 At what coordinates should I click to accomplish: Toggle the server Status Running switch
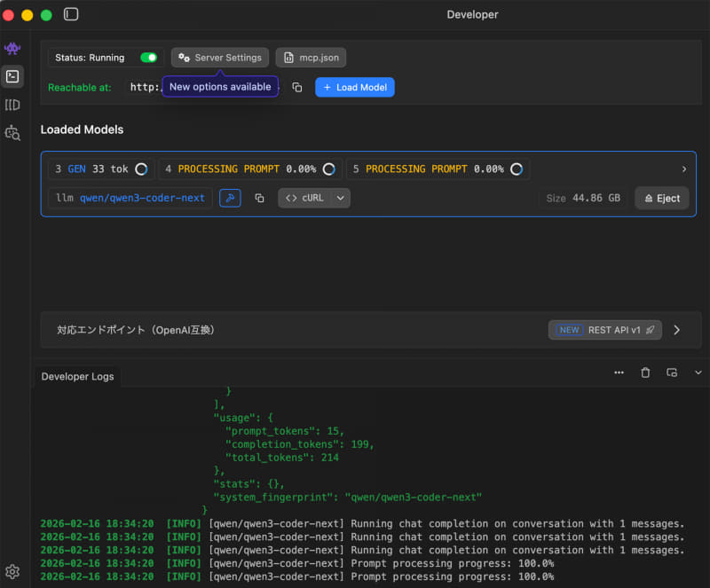point(148,58)
